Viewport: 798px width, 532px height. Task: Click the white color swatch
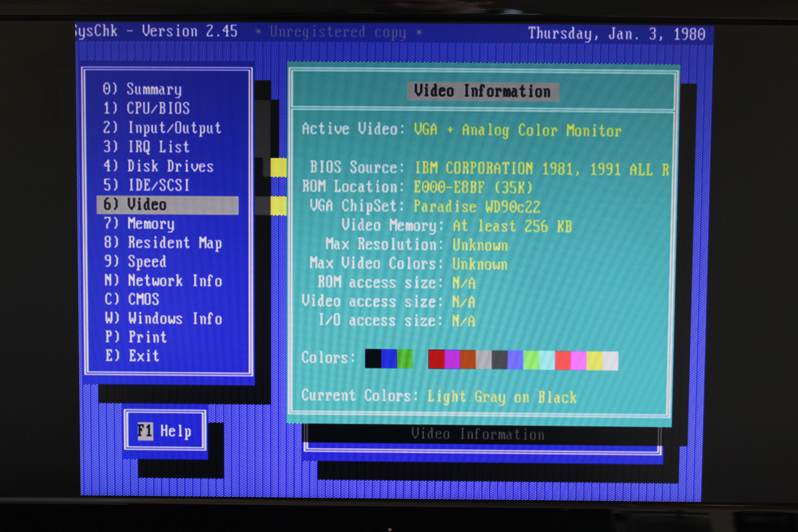[x=610, y=361]
